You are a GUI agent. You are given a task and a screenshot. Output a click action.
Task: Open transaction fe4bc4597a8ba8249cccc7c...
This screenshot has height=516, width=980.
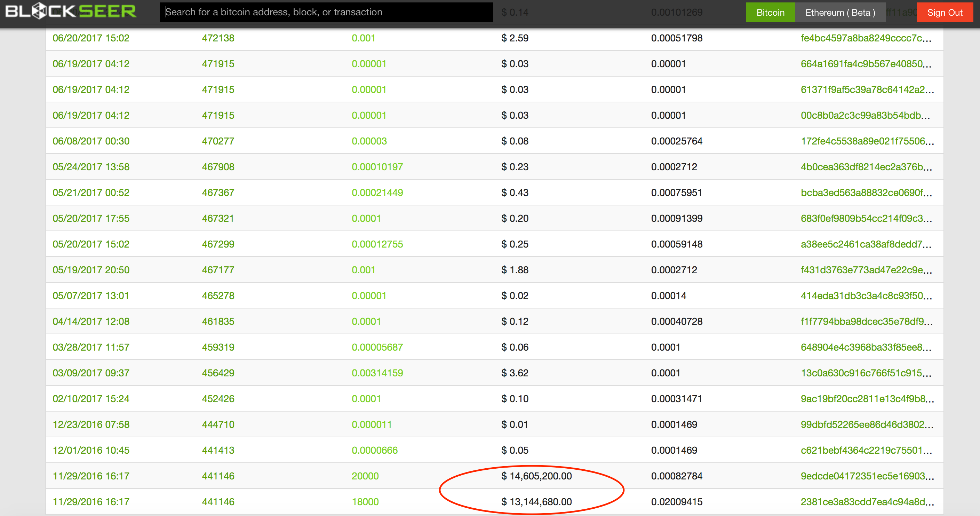click(866, 38)
